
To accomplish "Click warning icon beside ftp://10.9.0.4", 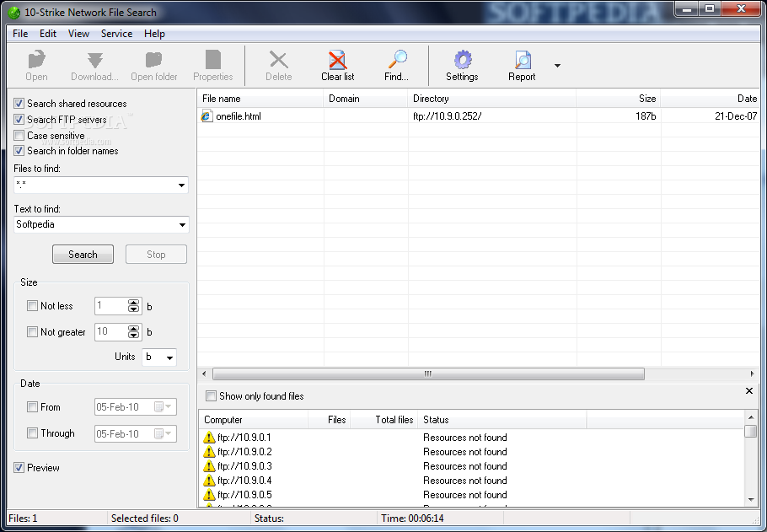I will [209, 480].
